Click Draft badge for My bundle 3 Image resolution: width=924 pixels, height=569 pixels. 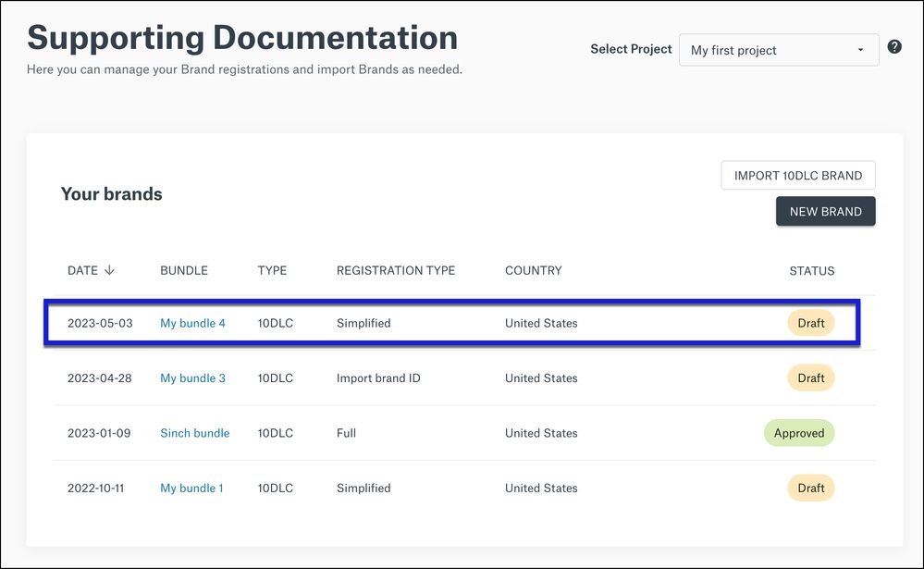(x=810, y=378)
